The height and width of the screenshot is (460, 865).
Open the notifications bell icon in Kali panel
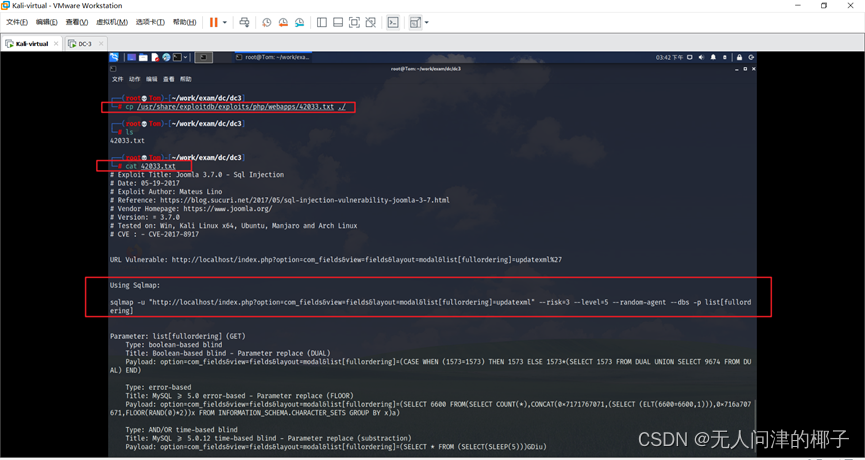(x=713, y=57)
